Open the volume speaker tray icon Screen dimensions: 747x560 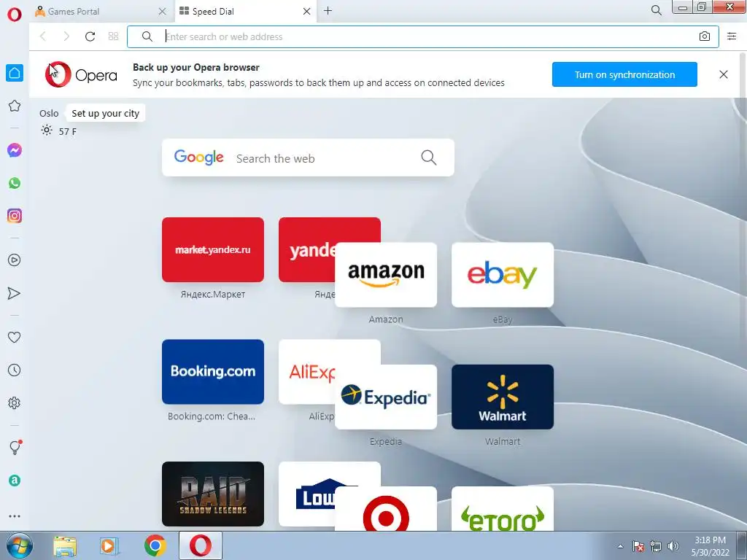[673, 546]
